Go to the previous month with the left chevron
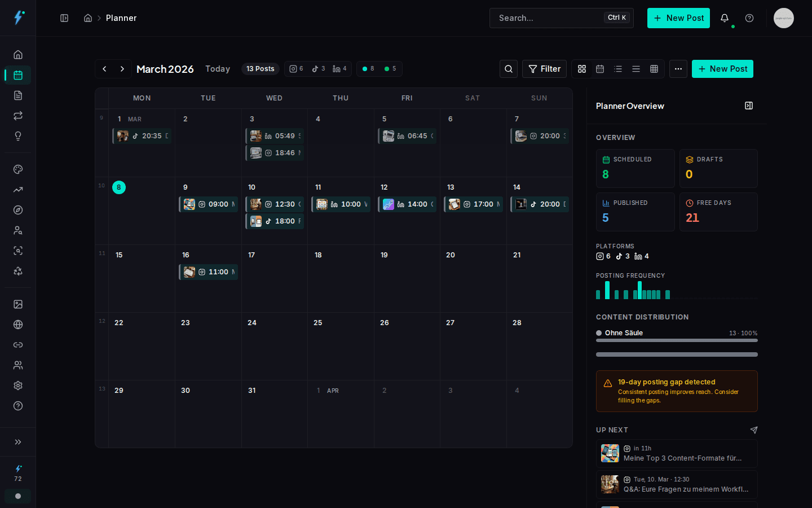The image size is (812, 508). pos(104,69)
